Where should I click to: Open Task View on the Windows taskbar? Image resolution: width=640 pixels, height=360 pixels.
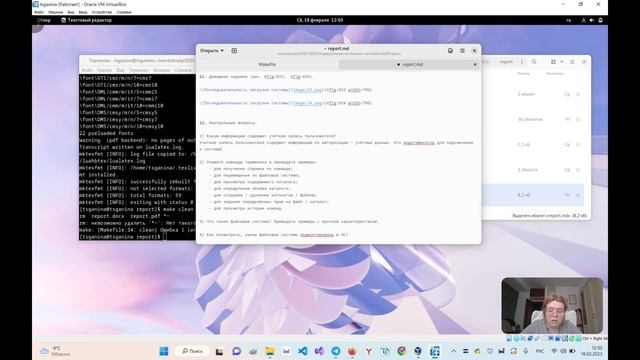pyautogui.click(x=220, y=351)
